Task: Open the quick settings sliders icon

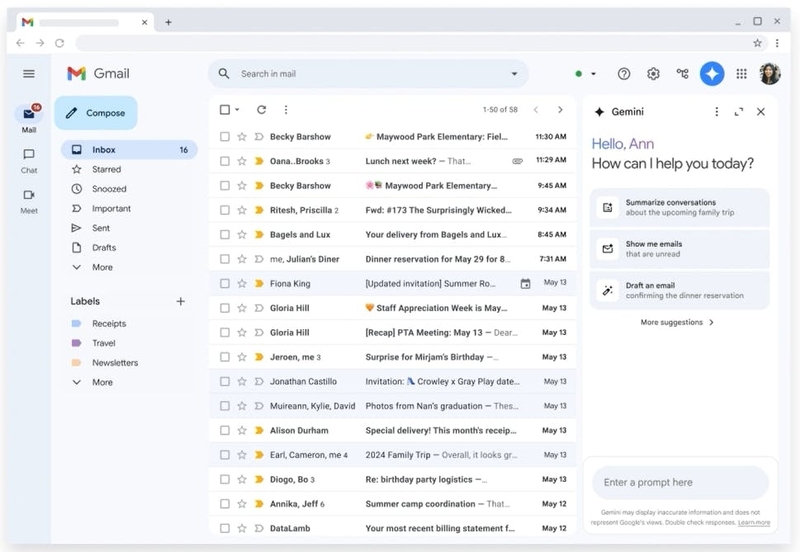Action: coord(682,74)
